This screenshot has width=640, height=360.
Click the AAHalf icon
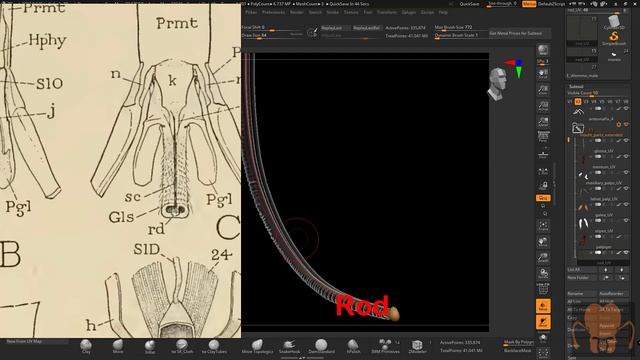click(543, 122)
